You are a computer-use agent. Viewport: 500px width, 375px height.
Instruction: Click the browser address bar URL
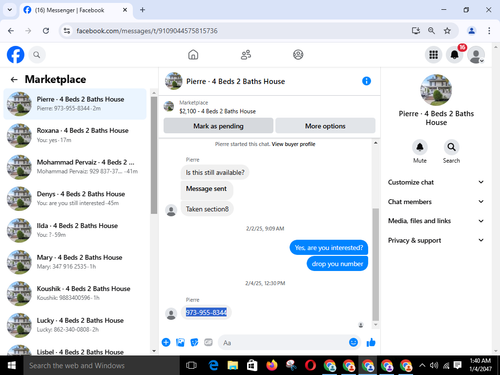click(x=147, y=31)
